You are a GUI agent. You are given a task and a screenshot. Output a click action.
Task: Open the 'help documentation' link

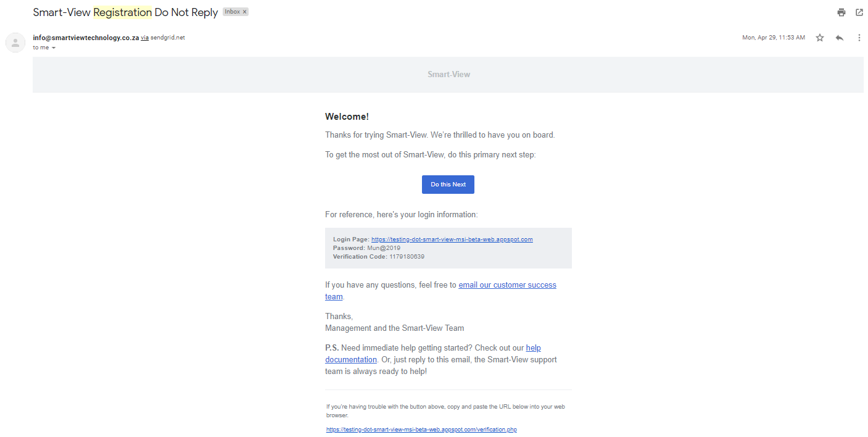pyautogui.click(x=433, y=354)
